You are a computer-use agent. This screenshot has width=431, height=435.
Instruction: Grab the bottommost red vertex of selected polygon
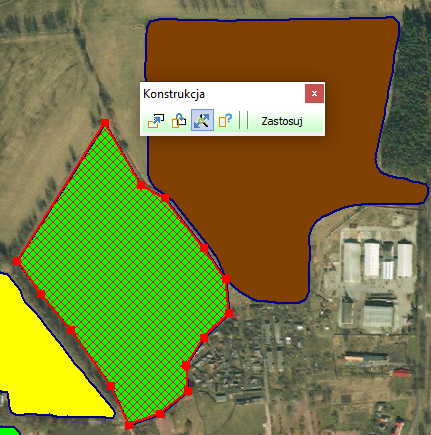pos(129,425)
